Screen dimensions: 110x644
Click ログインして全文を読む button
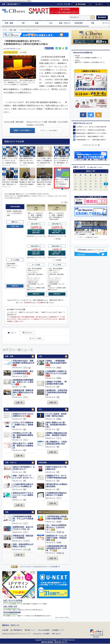point(50,130)
